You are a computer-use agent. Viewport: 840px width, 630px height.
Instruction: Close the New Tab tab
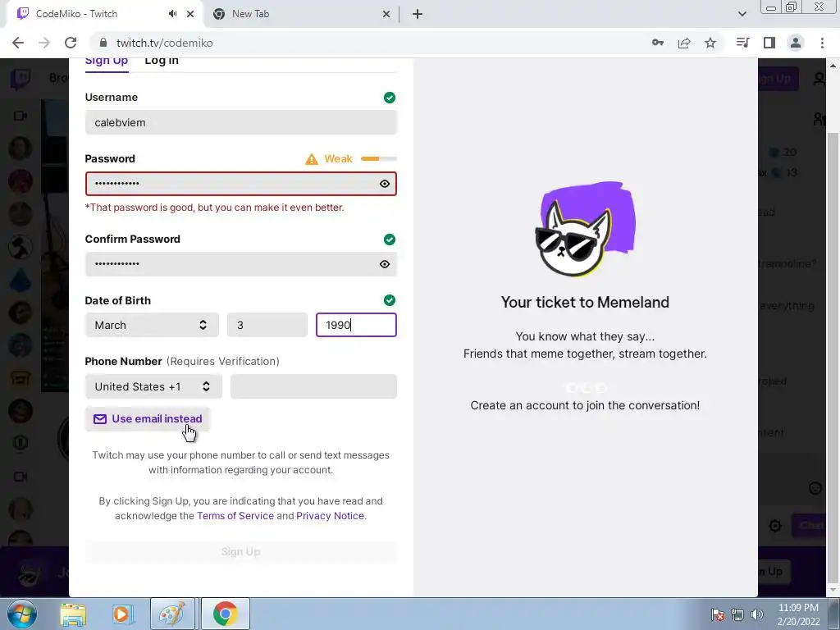(386, 15)
